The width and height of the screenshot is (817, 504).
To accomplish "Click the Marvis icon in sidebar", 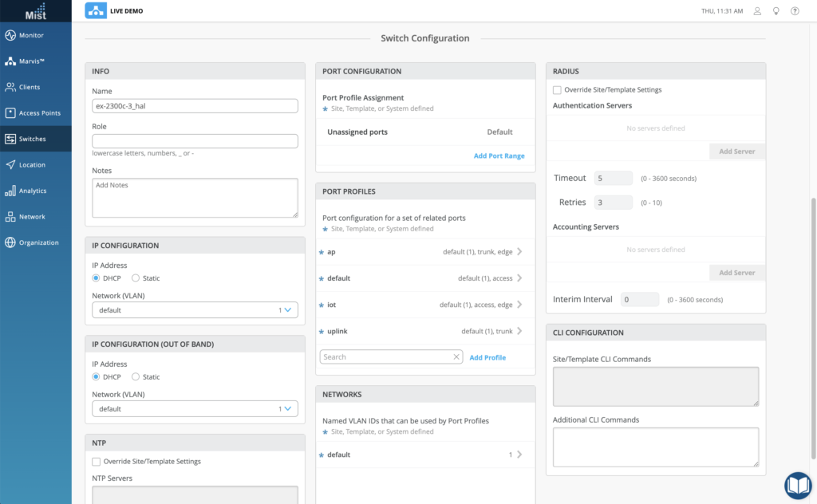I will coord(10,61).
